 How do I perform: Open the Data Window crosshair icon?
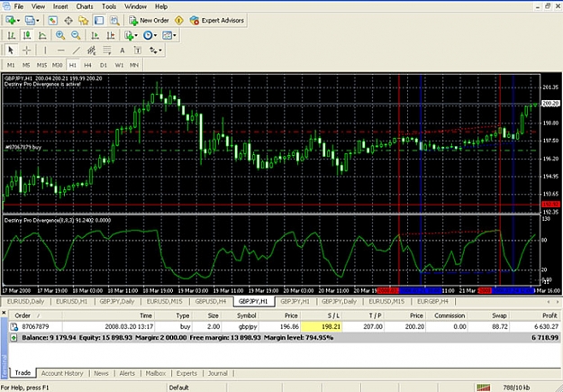68,21
